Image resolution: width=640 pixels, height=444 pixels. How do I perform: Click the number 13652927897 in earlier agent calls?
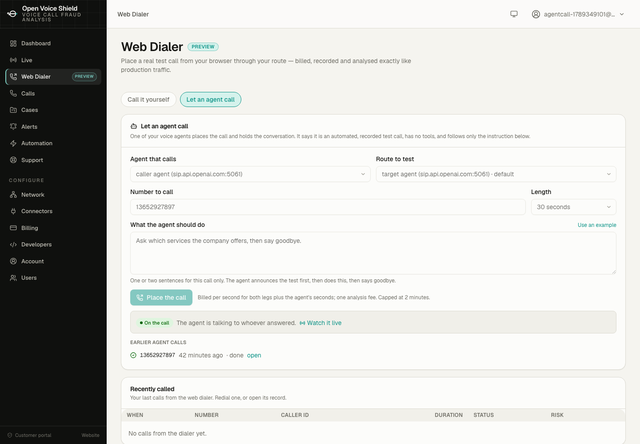pos(158,355)
